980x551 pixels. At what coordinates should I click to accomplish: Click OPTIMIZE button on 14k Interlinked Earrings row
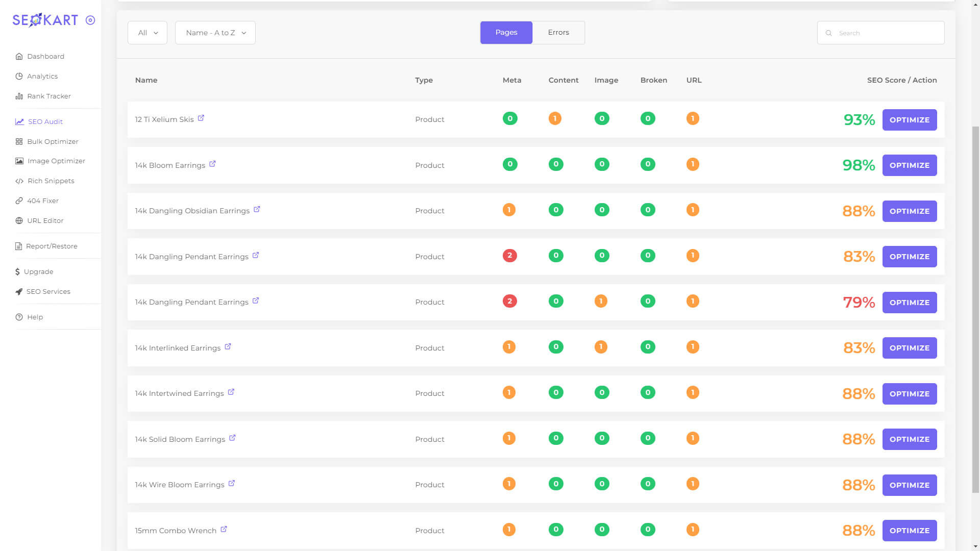click(x=909, y=348)
